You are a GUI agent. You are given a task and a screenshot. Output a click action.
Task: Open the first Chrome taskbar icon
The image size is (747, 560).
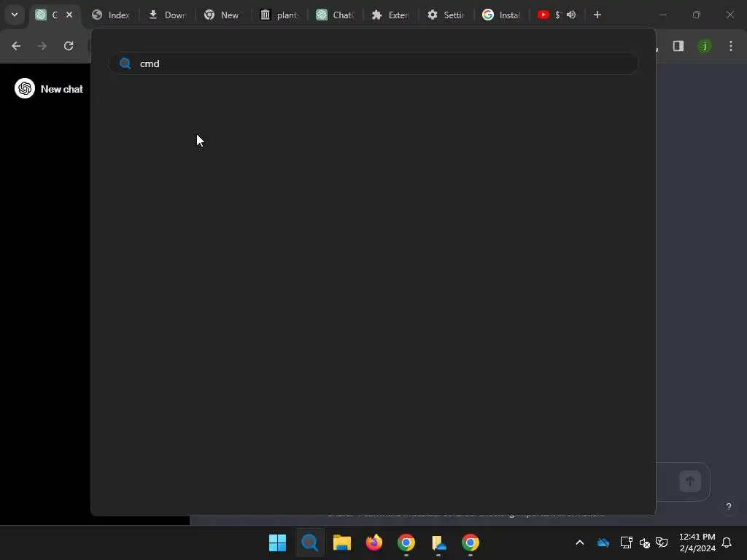(406, 542)
